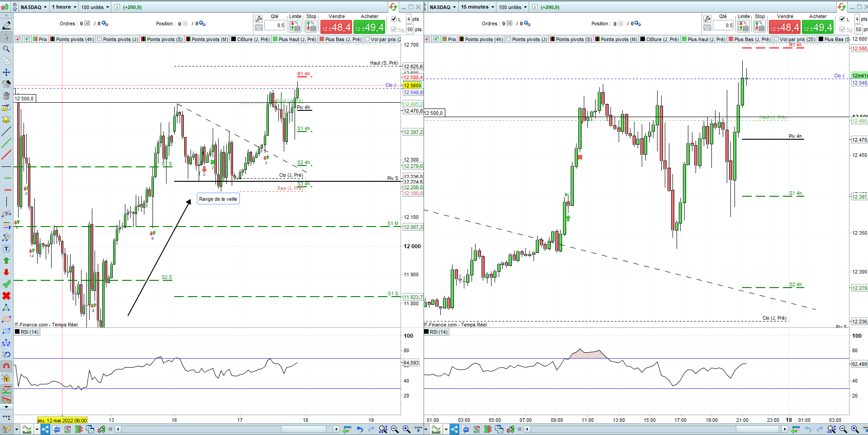Toggle the L checkbox on left chart
The width and height of the screenshot is (868, 435).
coord(394,19)
